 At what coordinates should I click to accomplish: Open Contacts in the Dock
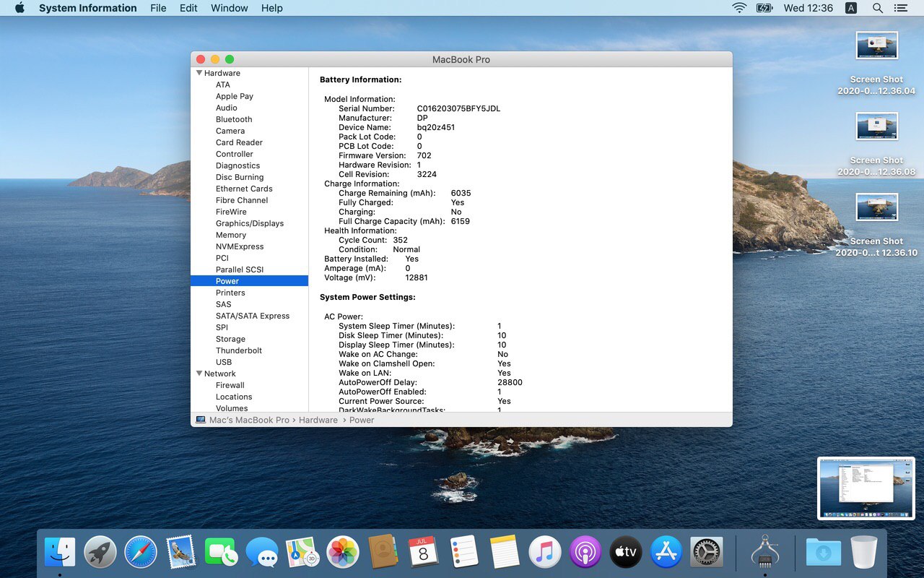(383, 553)
